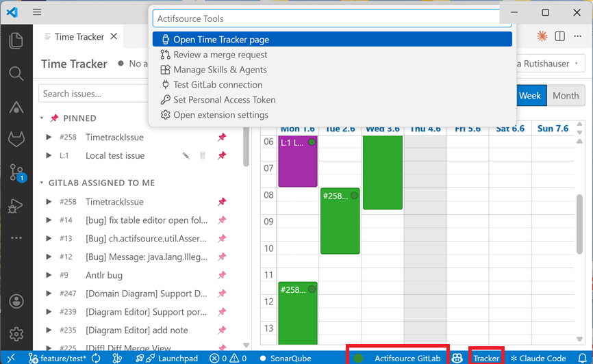Select Review a merge request command
Image resolution: width=593 pixels, height=364 pixels.
[332, 55]
